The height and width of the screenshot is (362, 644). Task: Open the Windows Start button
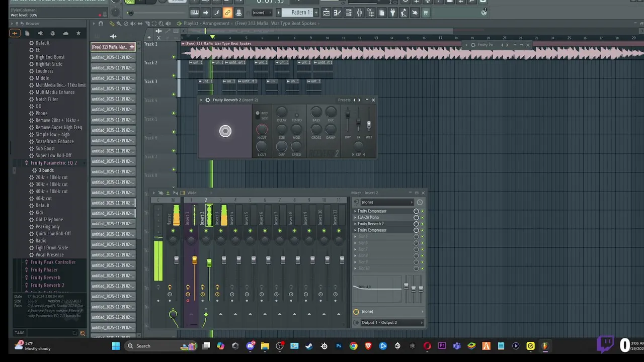coord(116,346)
